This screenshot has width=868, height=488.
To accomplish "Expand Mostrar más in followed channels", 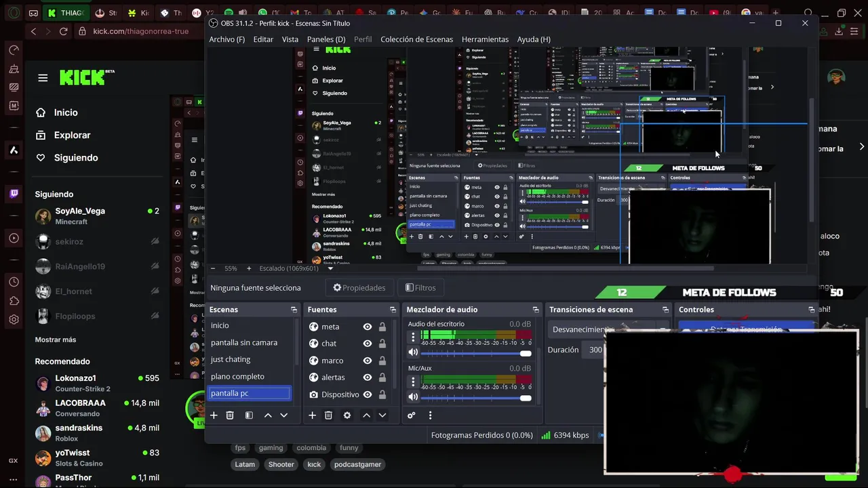I will click(56, 340).
